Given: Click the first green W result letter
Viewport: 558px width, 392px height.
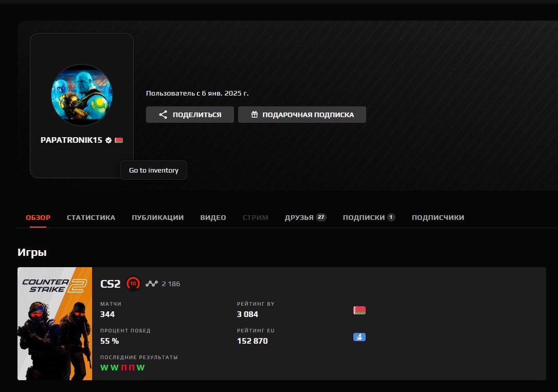Looking at the screenshot, I should pyautogui.click(x=104, y=367).
